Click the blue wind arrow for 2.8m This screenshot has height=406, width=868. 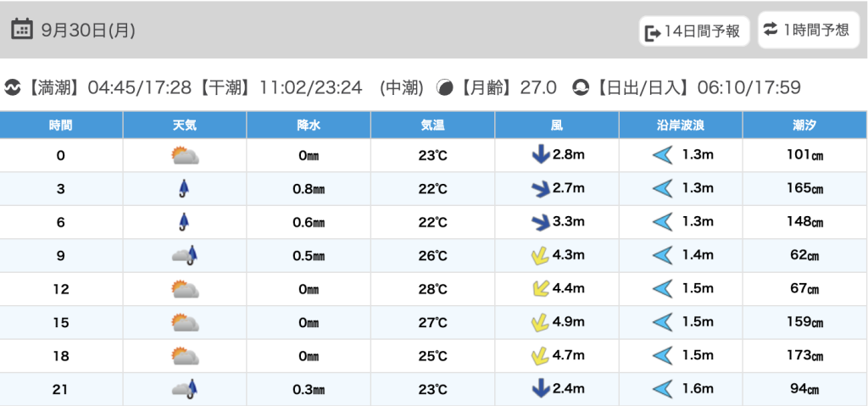539,155
